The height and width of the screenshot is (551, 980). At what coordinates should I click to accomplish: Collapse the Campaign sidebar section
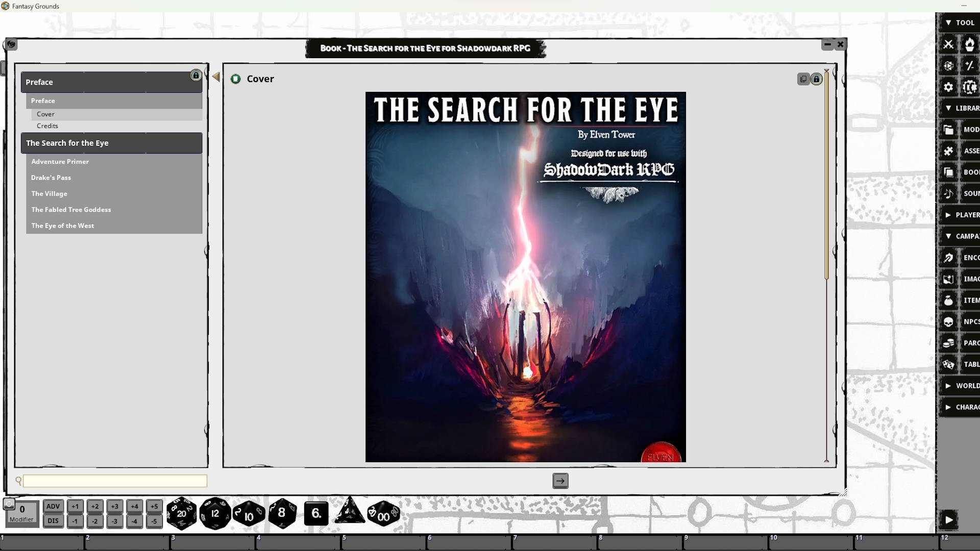click(960, 236)
